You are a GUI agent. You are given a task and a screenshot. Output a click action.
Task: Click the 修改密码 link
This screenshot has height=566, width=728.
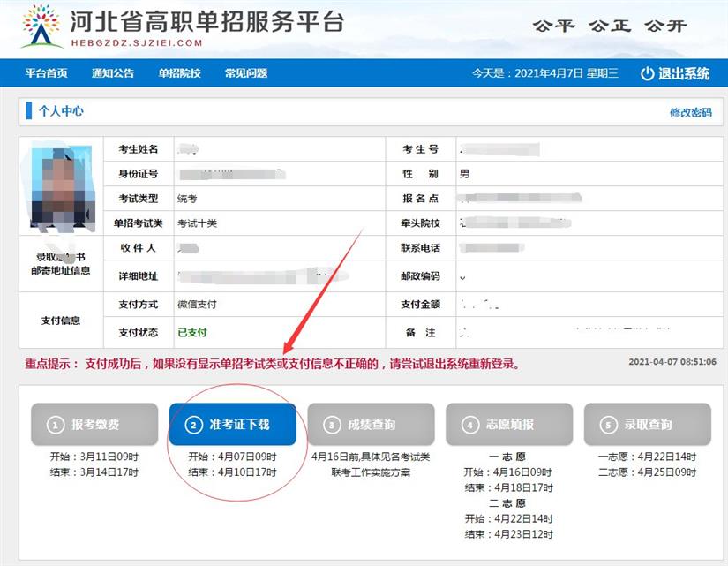click(690, 112)
